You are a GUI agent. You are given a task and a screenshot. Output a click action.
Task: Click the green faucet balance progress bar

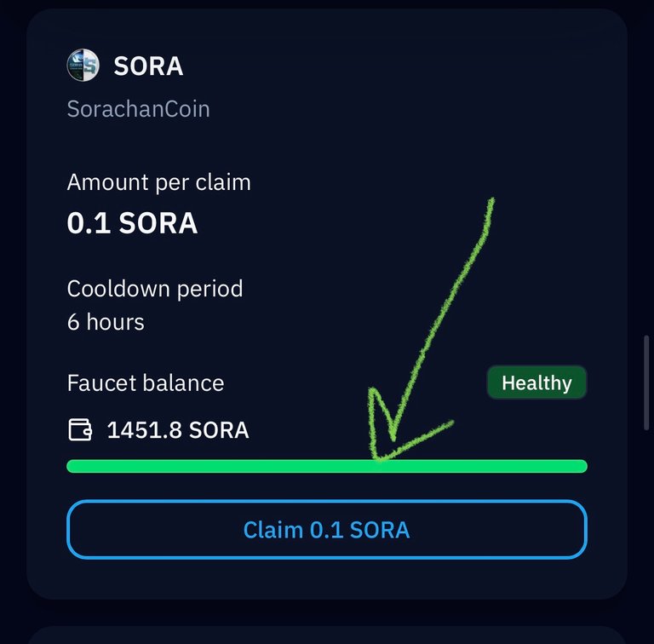(x=213, y=466)
